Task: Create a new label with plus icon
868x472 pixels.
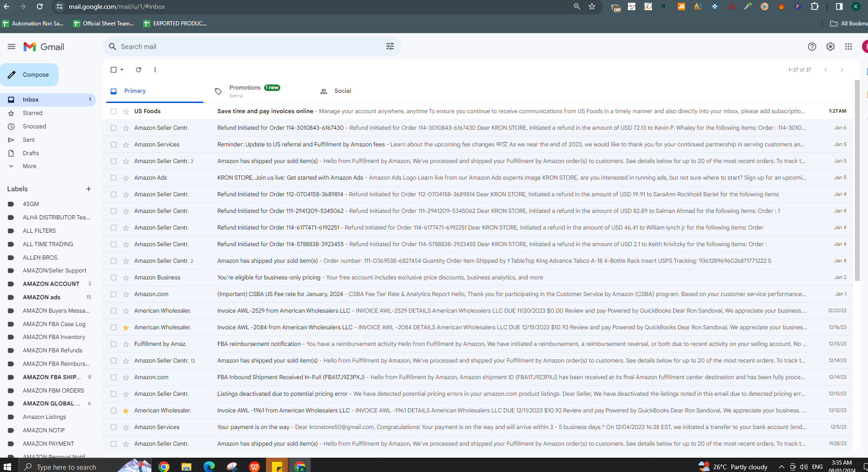Action: click(x=89, y=189)
